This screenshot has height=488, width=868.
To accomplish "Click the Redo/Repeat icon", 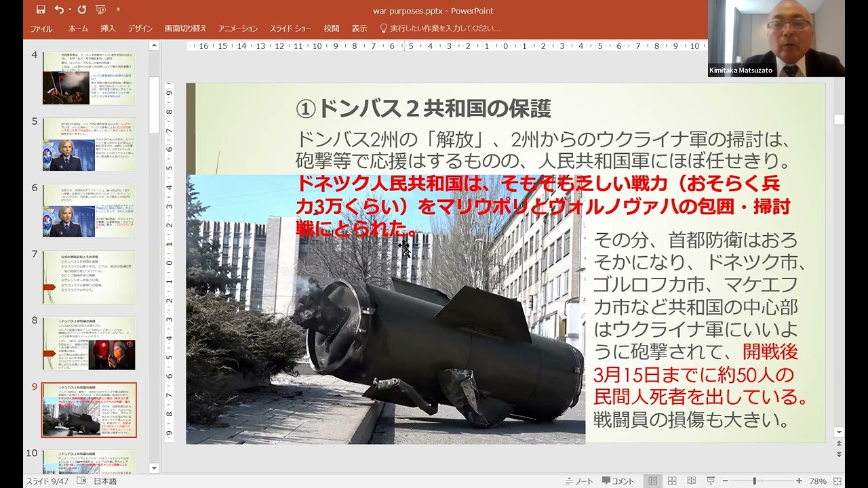I will pyautogui.click(x=82, y=9).
